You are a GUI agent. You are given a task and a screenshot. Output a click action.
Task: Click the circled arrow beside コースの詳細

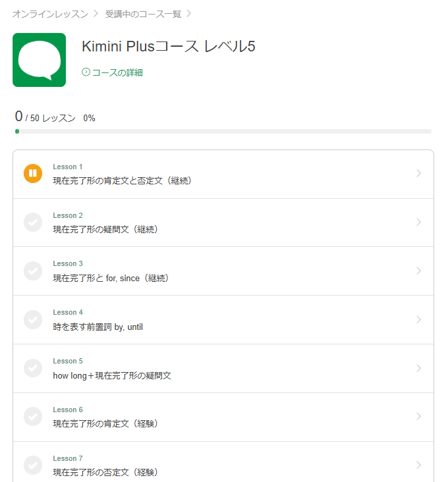tap(86, 72)
